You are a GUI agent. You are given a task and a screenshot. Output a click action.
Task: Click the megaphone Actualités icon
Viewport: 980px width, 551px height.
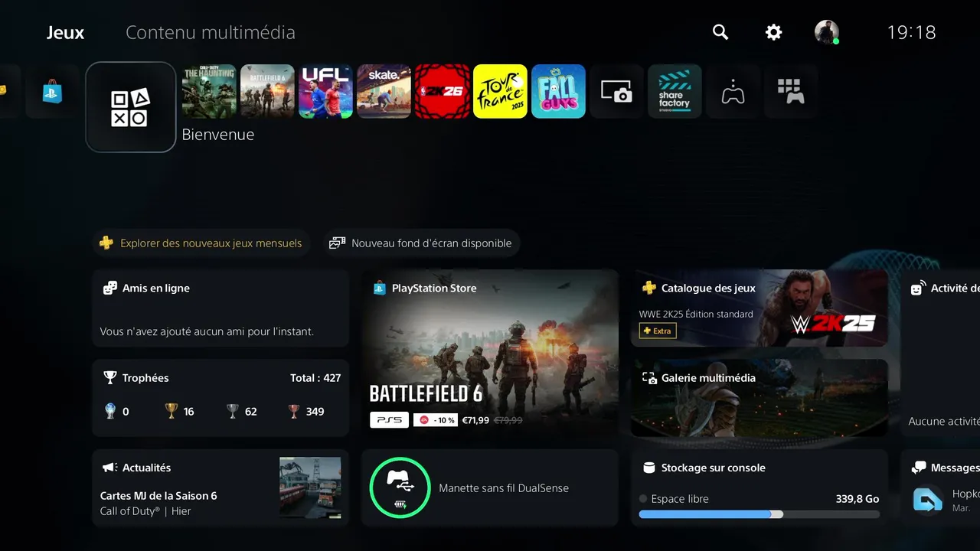click(110, 467)
